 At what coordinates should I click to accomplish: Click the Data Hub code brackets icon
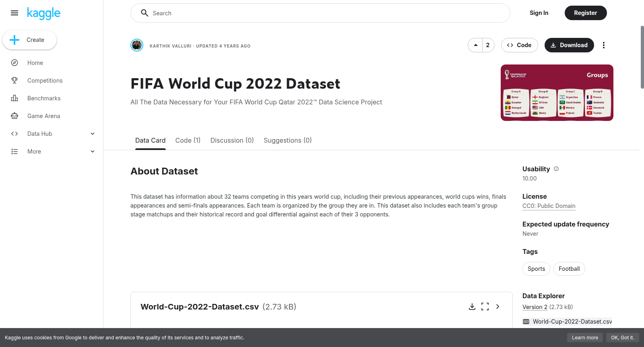(14, 134)
